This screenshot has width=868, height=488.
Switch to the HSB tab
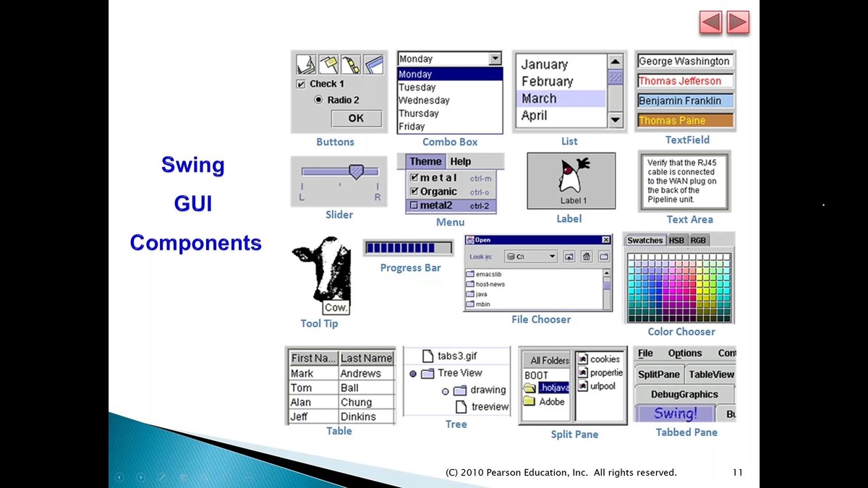[x=676, y=240]
